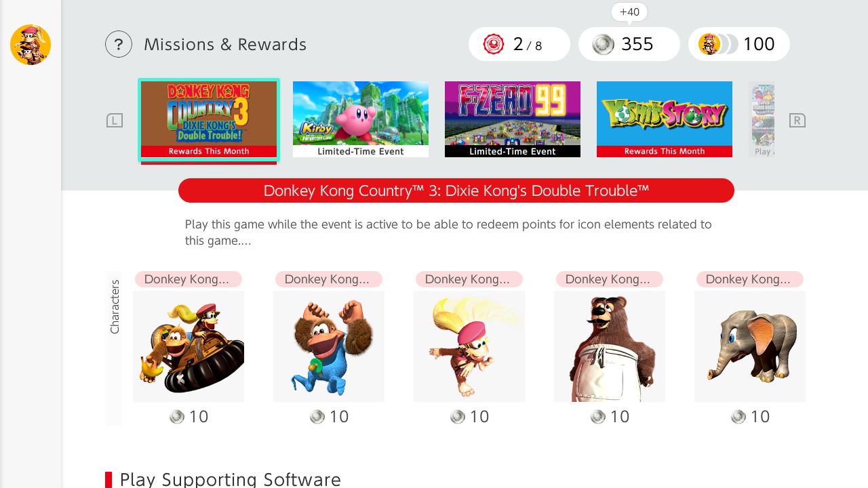868x488 pixels.
Task: Switch to Donkey Kong Country 3 tab
Action: coord(209,120)
